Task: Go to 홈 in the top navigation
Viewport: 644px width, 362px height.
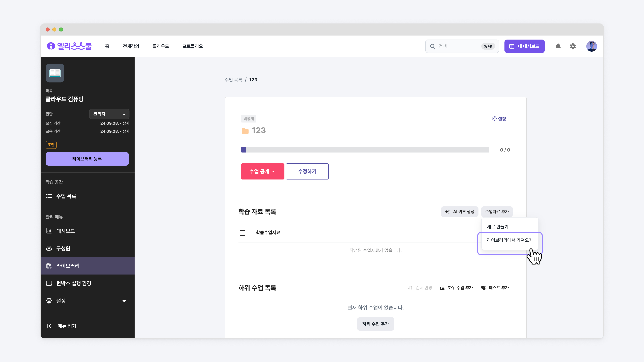Action: pos(107,46)
